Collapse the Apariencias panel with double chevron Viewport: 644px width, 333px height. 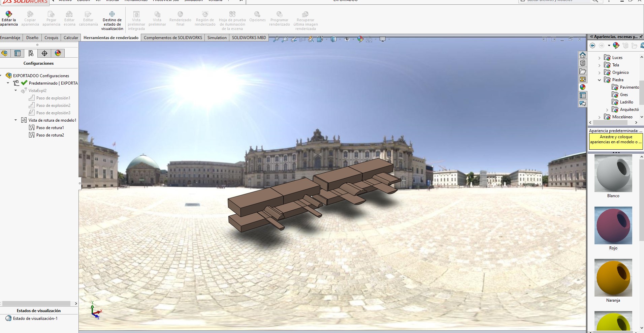[591, 37]
